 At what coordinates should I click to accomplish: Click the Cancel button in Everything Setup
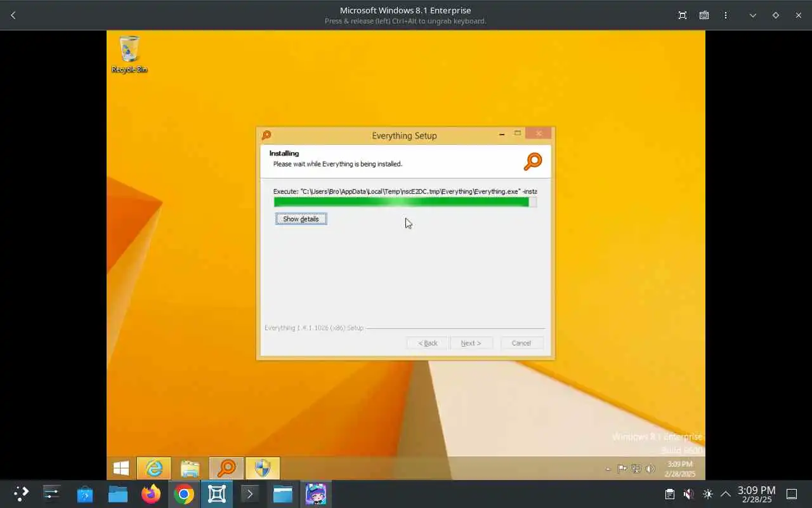pyautogui.click(x=521, y=343)
